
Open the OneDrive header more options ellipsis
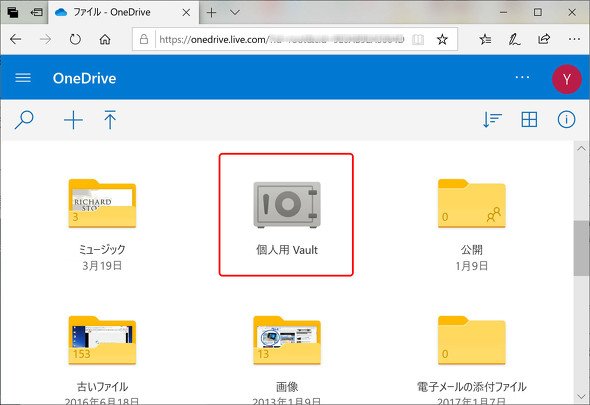tap(522, 77)
